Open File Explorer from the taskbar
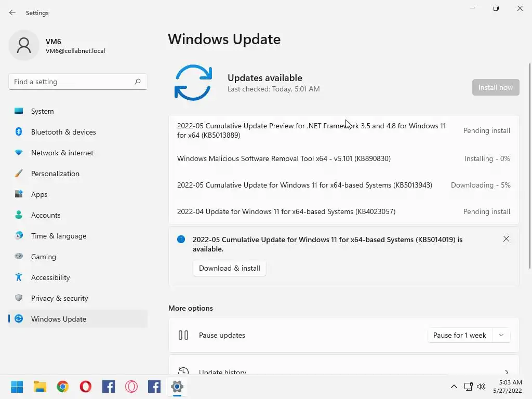Viewport: 532px width, 399px height. pyautogui.click(x=39, y=387)
